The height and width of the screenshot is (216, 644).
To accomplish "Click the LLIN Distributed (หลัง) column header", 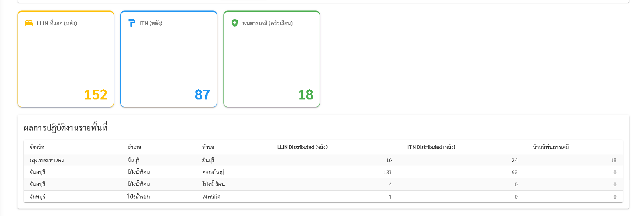I will click(302, 147).
